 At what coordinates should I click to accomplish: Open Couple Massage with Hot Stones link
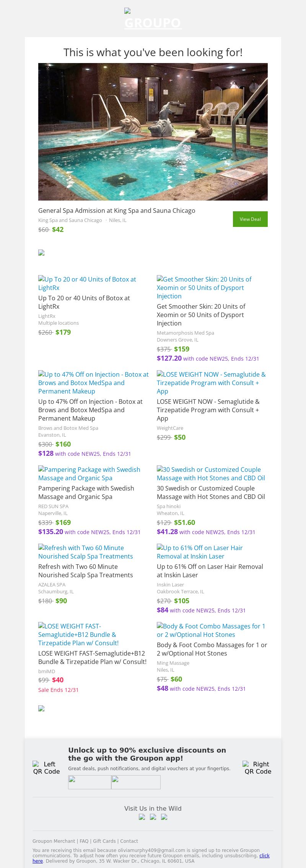pyautogui.click(x=211, y=474)
